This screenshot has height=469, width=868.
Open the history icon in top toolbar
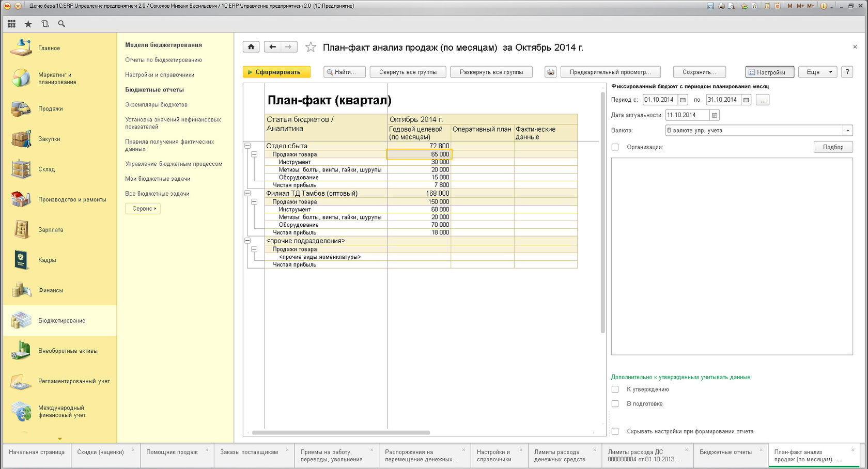[x=45, y=24]
